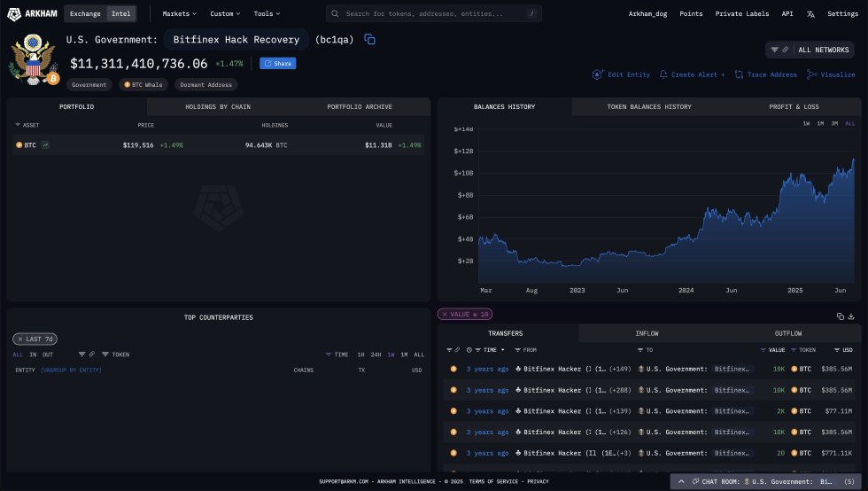Set balance chart range to 1W

807,123
